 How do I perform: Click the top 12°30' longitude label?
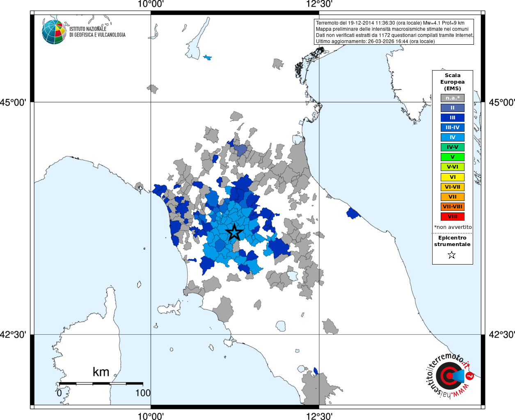tap(319, 5)
